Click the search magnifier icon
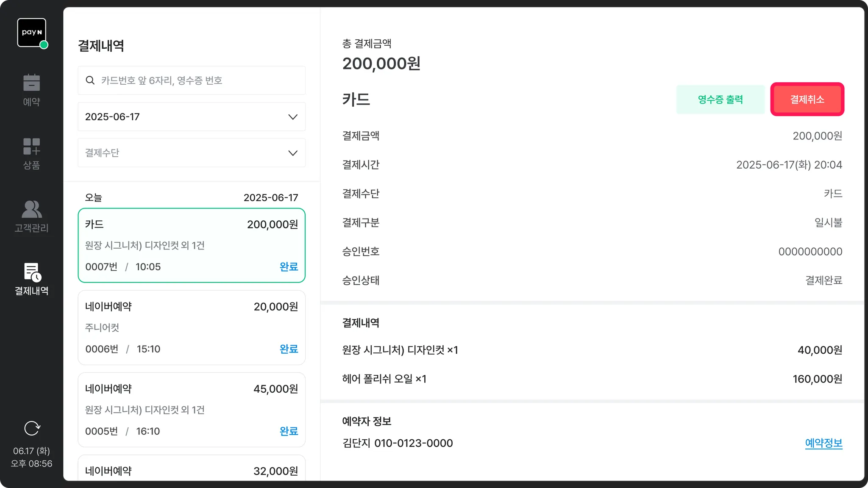This screenshot has width=868, height=488. click(x=90, y=80)
